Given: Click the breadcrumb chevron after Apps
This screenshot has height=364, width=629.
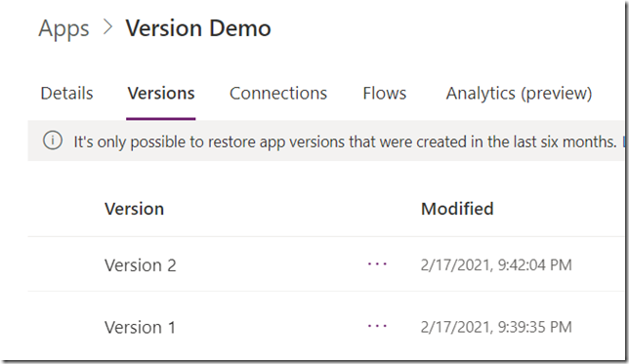Looking at the screenshot, I should [107, 27].
